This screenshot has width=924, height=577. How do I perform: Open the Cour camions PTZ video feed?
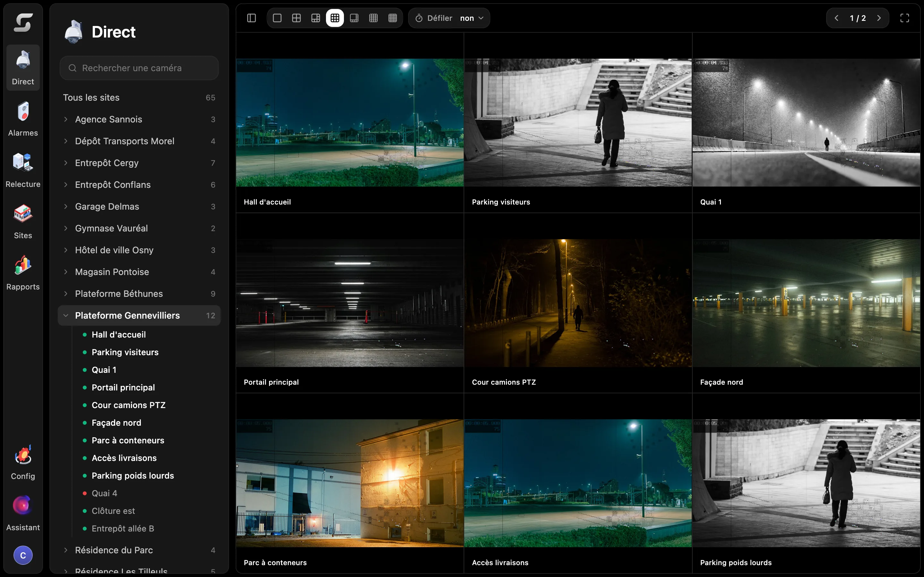coord(578,303)
